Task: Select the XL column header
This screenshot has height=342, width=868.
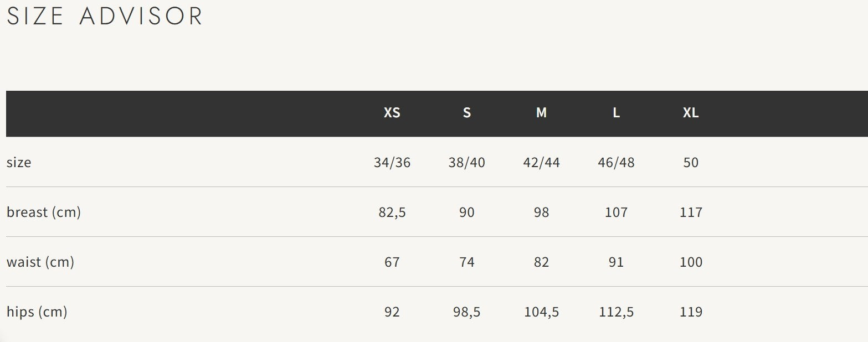Action: [x=691, y=113]
